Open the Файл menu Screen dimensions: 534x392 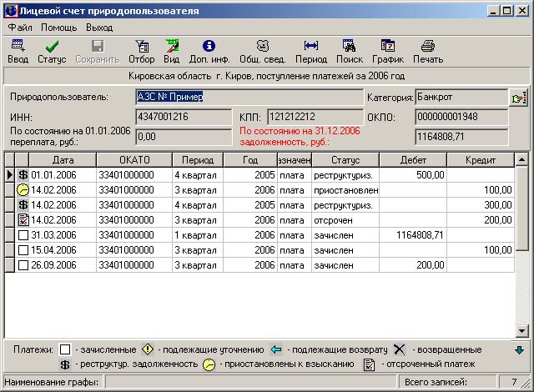(21, 28)
